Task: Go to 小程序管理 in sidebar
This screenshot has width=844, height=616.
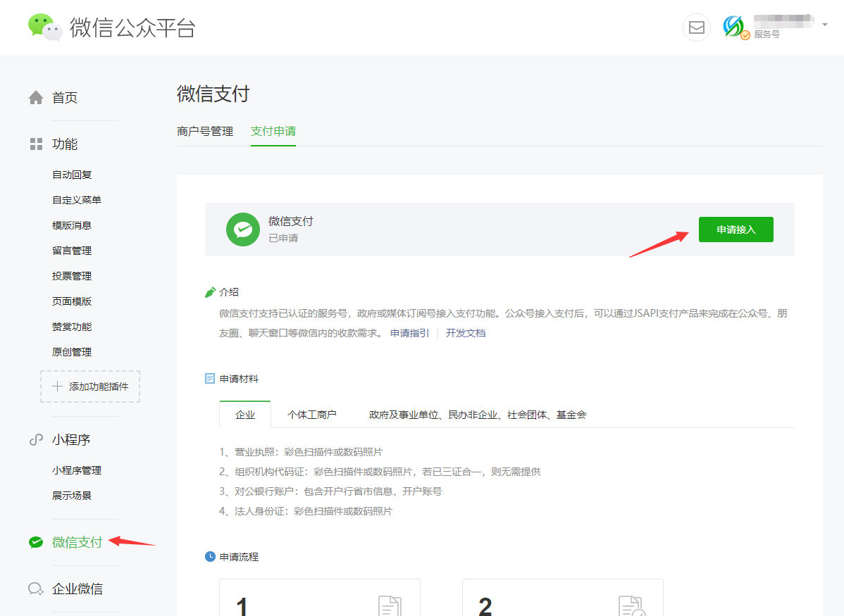Action: pos(77,470)
